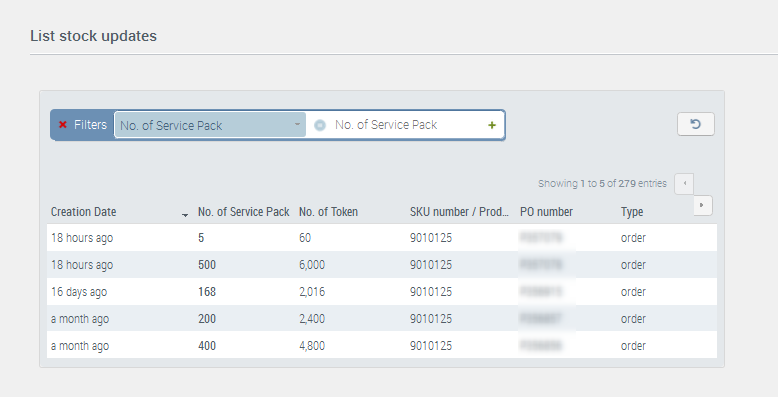Click Showing 1 to 5 of 279 entries
The width and height of the screenshot is (778, 397).
602,184
